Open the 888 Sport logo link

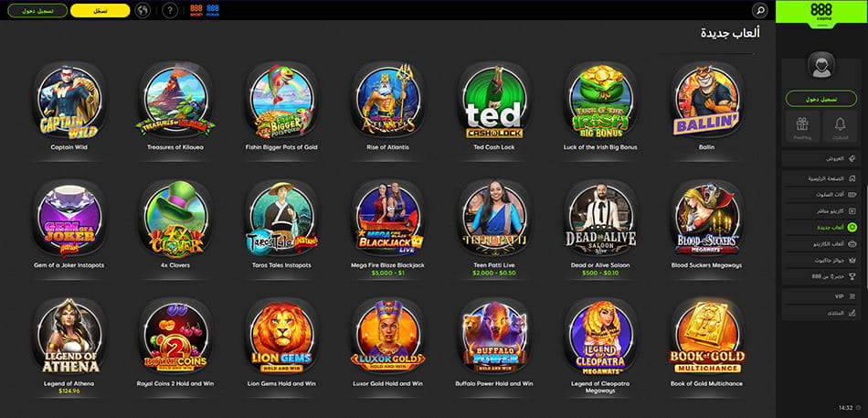[196, 10]
